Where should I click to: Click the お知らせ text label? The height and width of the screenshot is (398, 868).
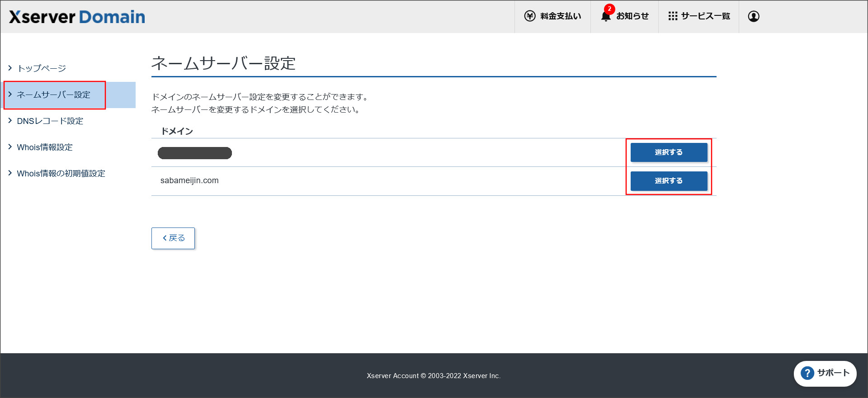point(632,16)
